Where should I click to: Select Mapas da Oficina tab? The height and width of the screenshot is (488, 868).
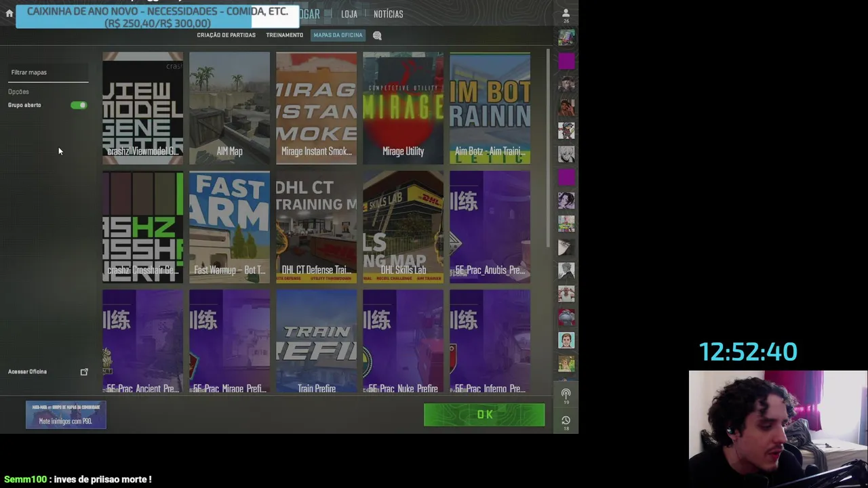338,35
